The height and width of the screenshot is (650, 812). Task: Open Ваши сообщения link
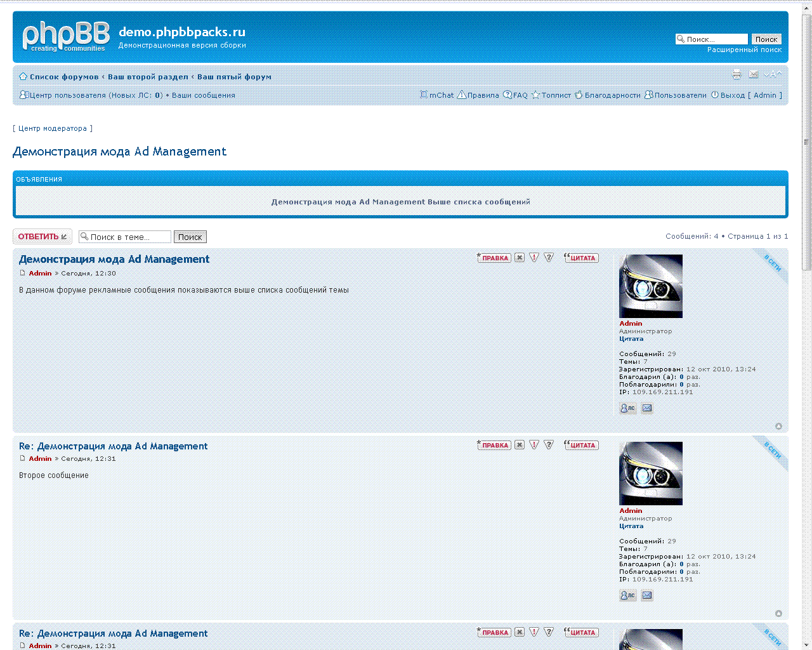[204, 95]
